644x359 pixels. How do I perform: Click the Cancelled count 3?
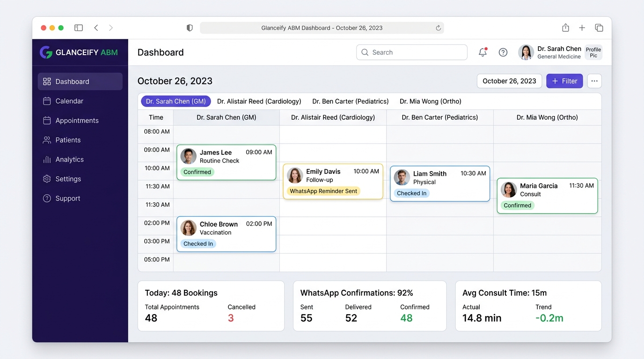[231, 318]
